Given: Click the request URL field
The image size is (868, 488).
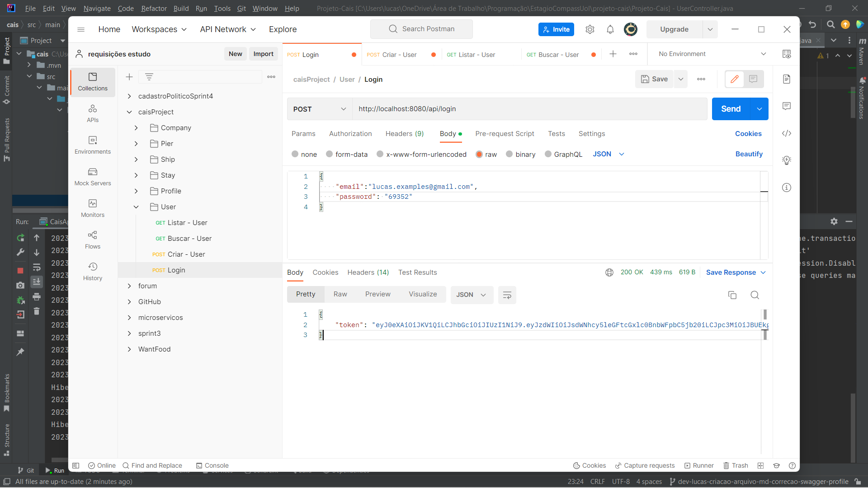Looking at the screenshot, I should [497, 109].
